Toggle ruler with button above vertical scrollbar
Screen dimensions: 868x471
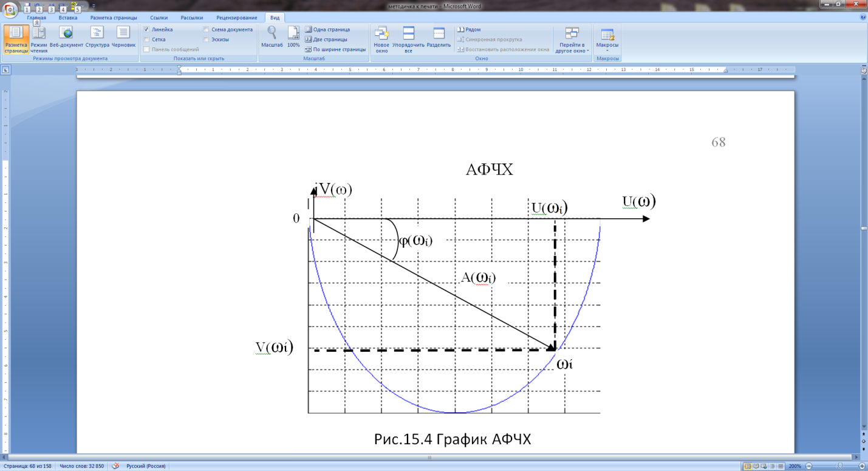click(x=863, y=70)
